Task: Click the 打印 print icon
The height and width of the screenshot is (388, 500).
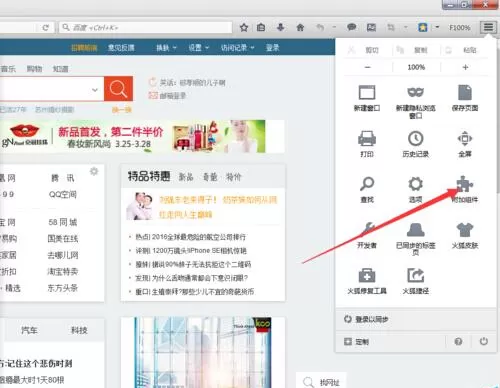Action: tap(367, 144)
